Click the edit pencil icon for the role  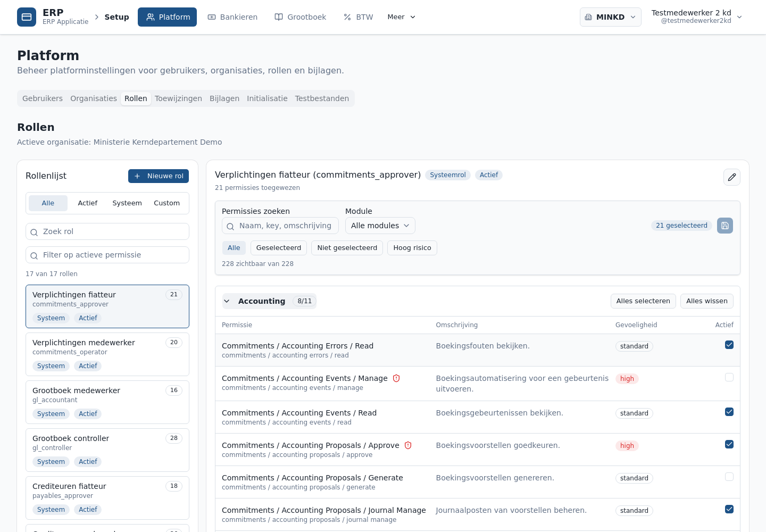[x=732, y=177]
